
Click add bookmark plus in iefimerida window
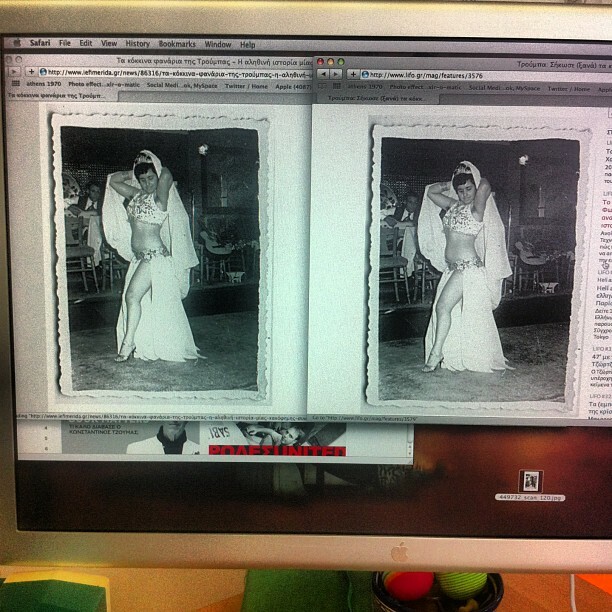point(32,71)
